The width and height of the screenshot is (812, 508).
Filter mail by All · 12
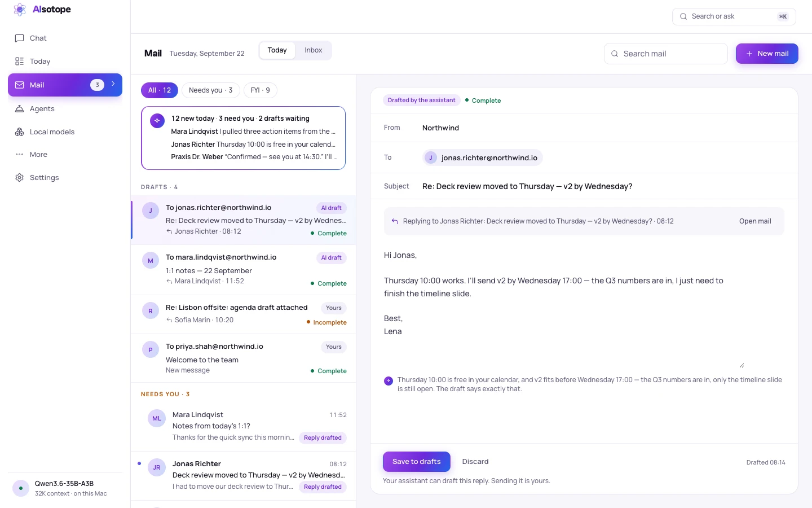coord(160,90)
